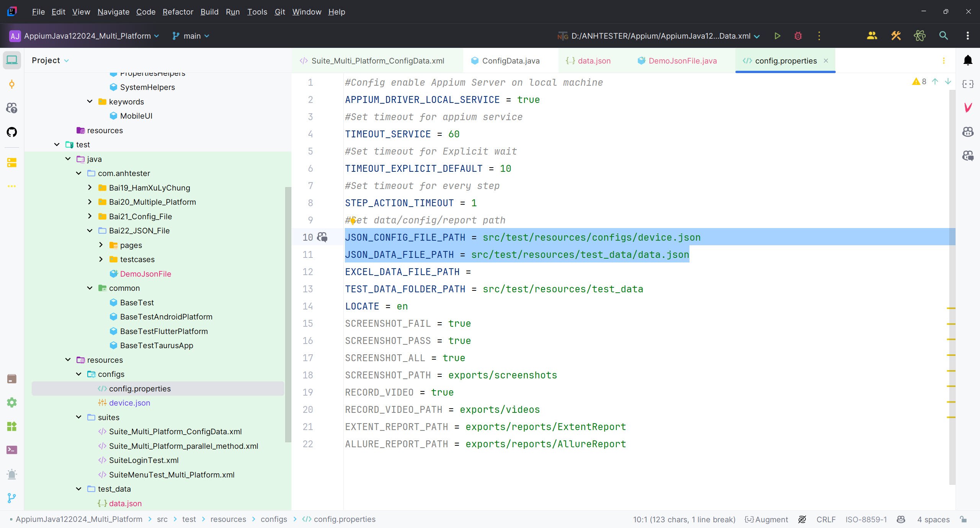Open run configuration dropdown

658,36
